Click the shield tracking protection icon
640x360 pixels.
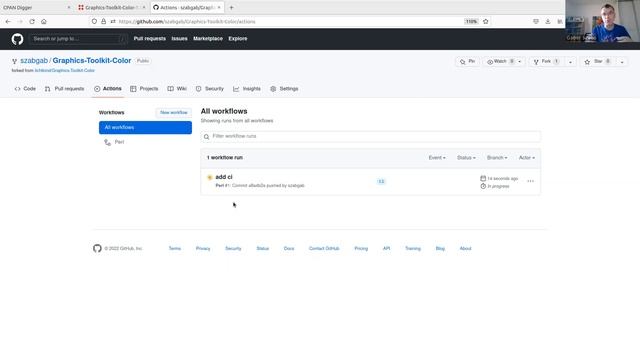tap(94, 21)
